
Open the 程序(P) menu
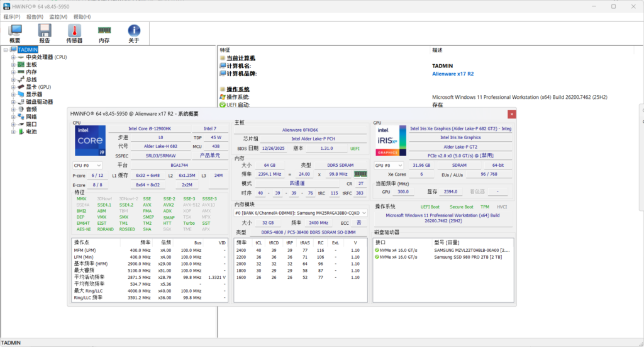tap(12, 17)
